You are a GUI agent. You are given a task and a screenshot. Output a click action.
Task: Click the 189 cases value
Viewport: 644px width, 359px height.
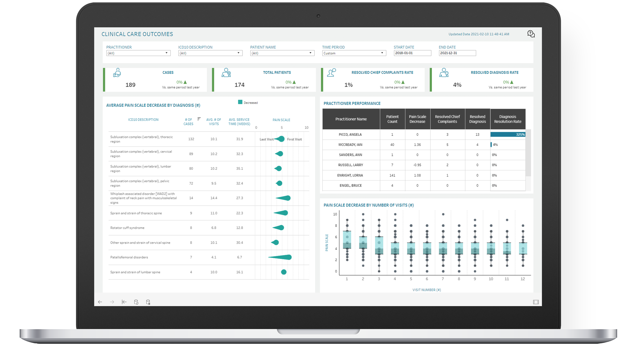pyautogui.click(x=130, y=85)
